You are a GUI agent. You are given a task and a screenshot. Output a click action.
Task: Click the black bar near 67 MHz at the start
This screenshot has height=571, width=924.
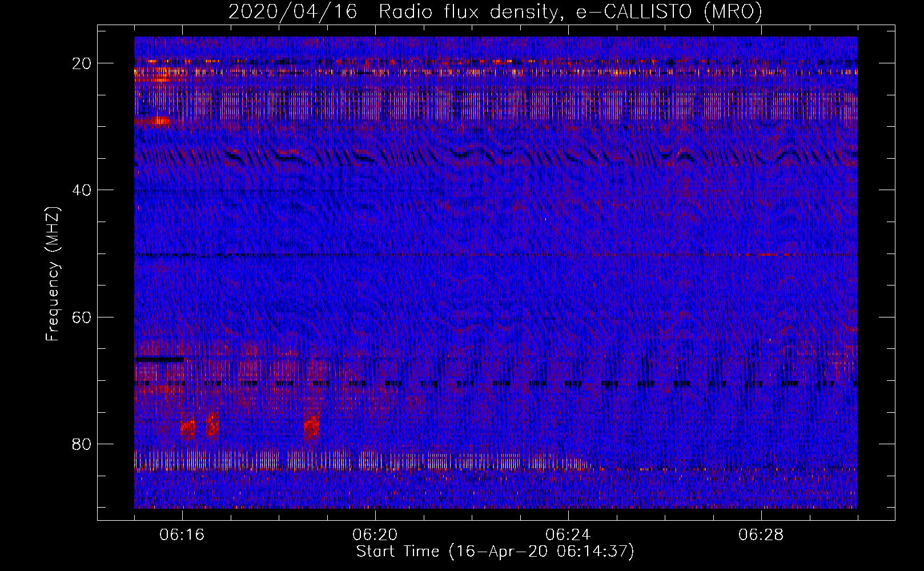pyautogui.click(x=159, y=359)
